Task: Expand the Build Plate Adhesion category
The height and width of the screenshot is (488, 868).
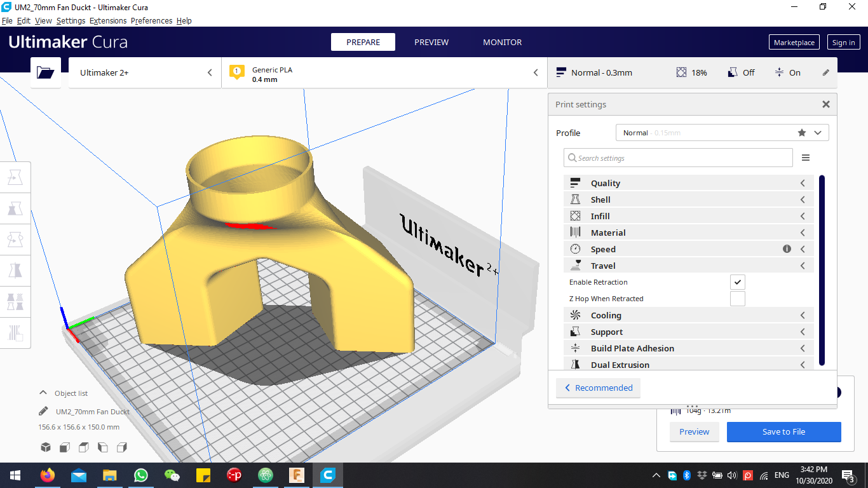Action: tap(689, 348)
